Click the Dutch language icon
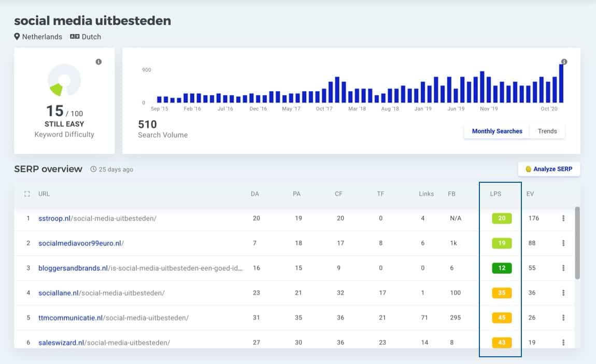596x364 pixels. point(75,36)
